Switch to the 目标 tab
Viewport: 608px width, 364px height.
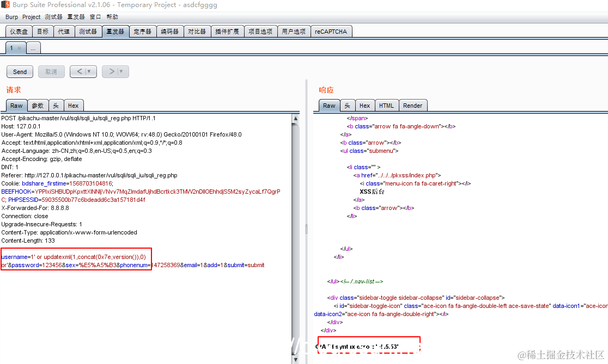tap(42, 32)
